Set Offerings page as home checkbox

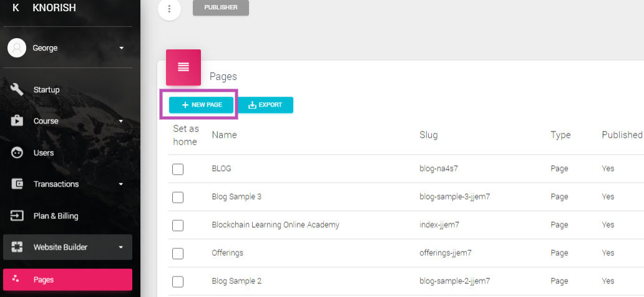pyautogui.click(x=178, y=253)
